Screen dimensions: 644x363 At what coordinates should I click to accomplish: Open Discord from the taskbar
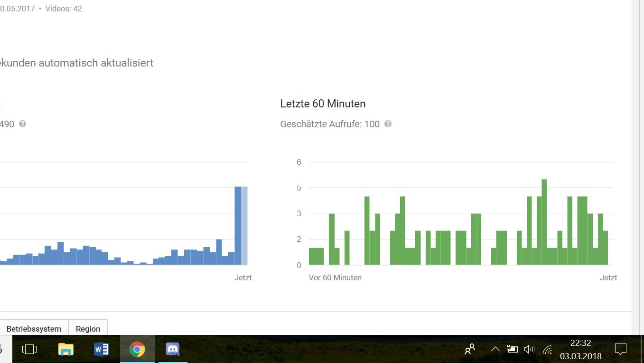point(173,350)
